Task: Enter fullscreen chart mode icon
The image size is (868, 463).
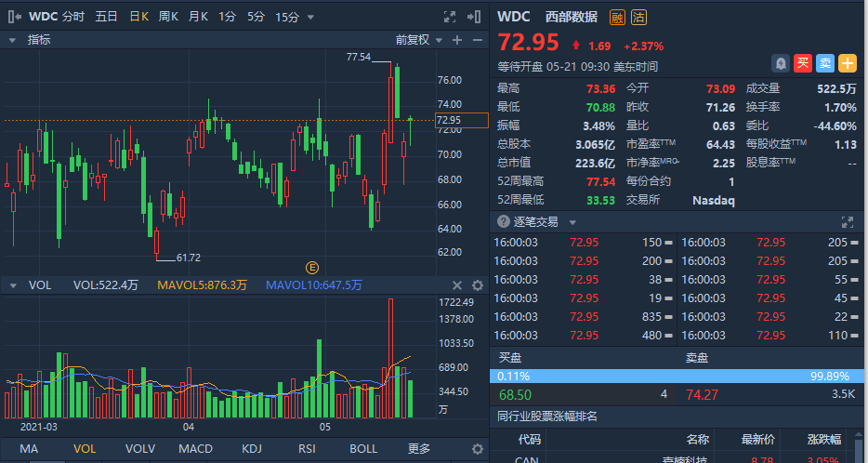Action: click(x=450, y=17)
